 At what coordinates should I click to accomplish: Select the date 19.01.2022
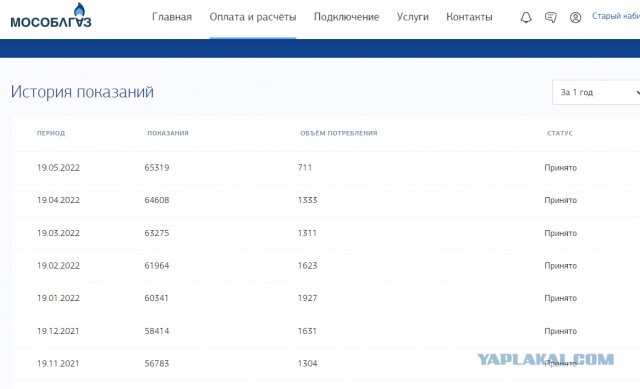58,298
